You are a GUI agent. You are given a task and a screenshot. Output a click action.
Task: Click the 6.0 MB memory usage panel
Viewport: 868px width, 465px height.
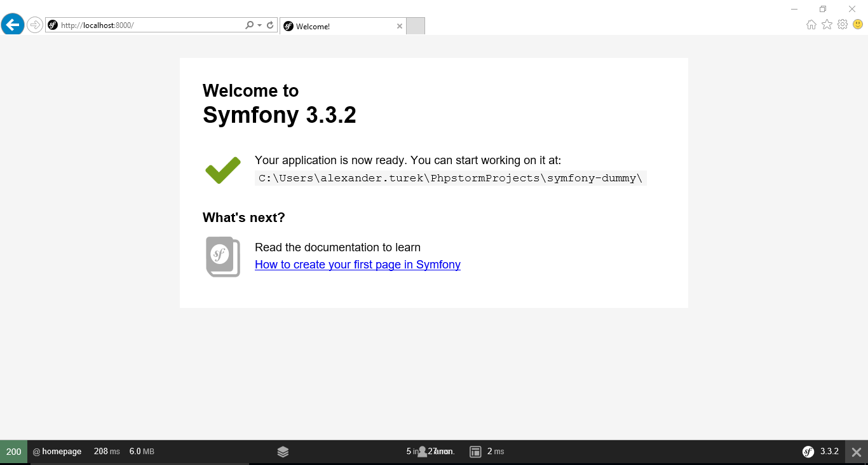tap(142, 452)
